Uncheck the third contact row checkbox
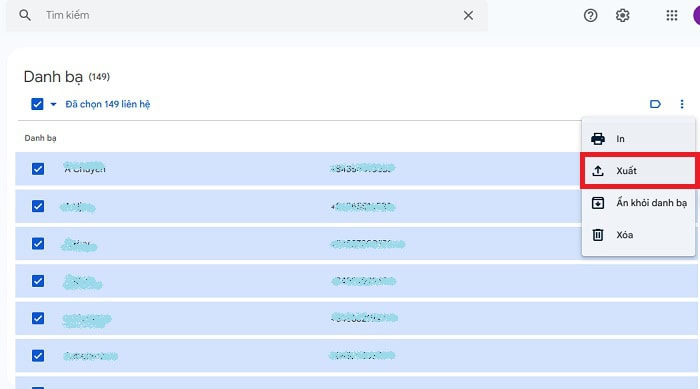700x389 pixels. pos(38,243)
